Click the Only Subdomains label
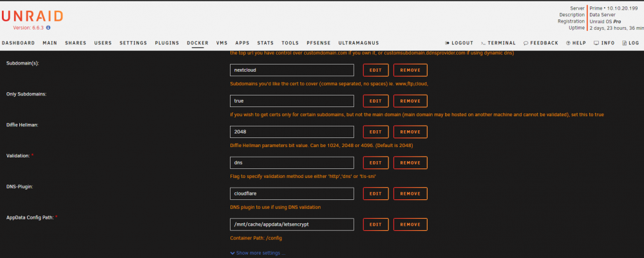 pyautogui.click(x=26, y=94)
